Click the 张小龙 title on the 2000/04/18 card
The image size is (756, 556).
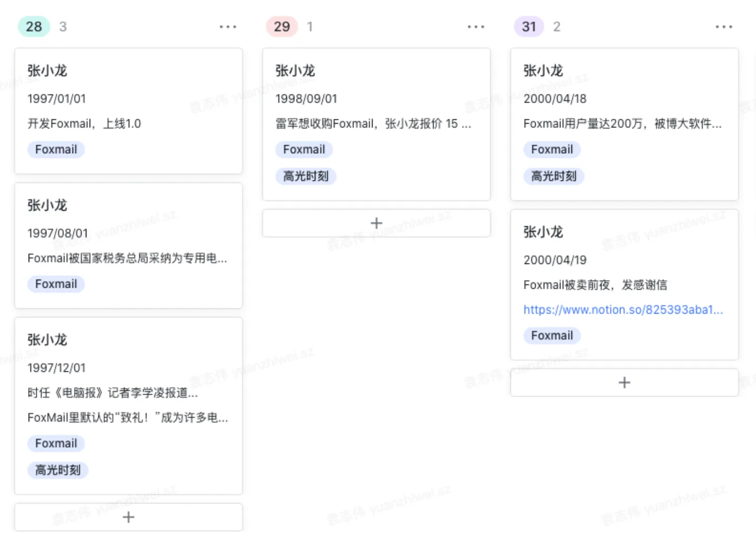click(543, 71)
